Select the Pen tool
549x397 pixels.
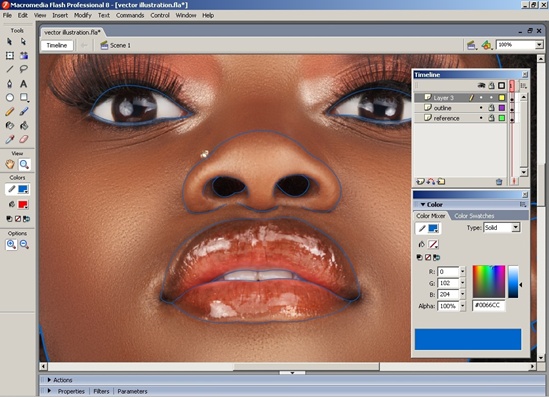[x=9, y=84]
